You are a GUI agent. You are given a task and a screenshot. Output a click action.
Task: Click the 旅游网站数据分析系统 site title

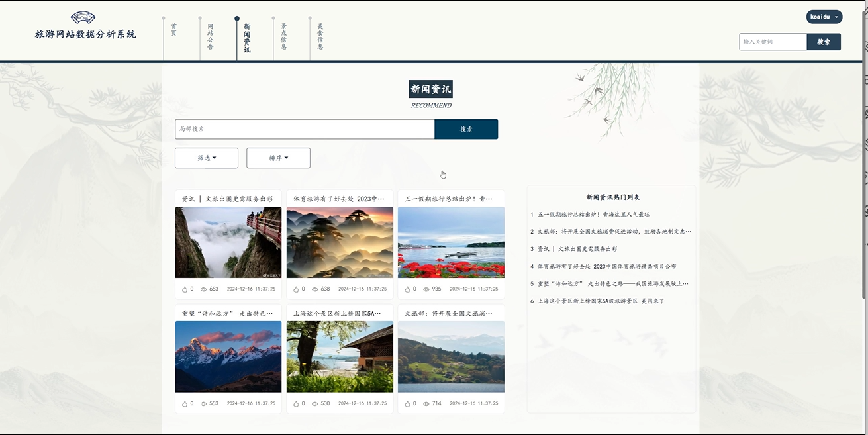click(x=85, y=34)
